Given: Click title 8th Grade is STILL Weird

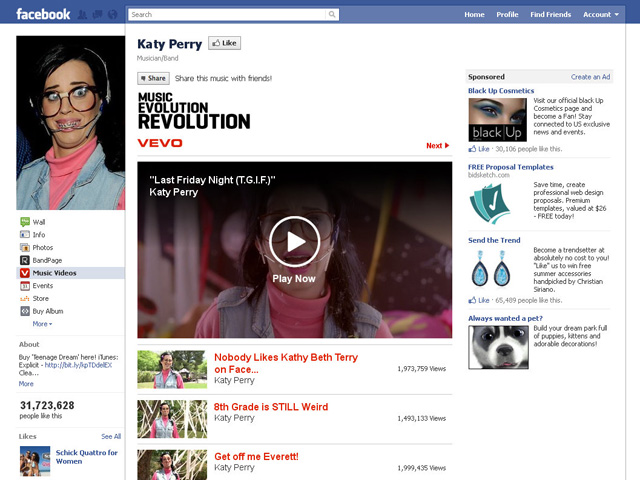Looking at the screenshot, I should [x=271, y=407].
